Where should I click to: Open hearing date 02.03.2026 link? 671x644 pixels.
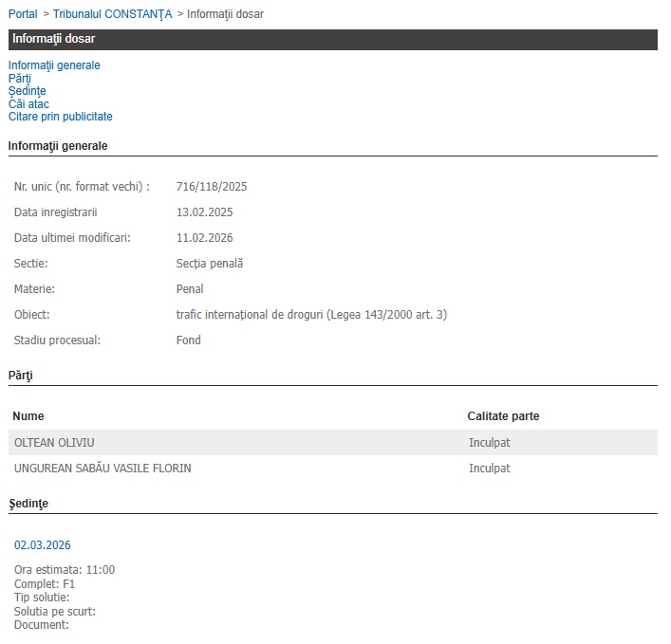point(42,545)
